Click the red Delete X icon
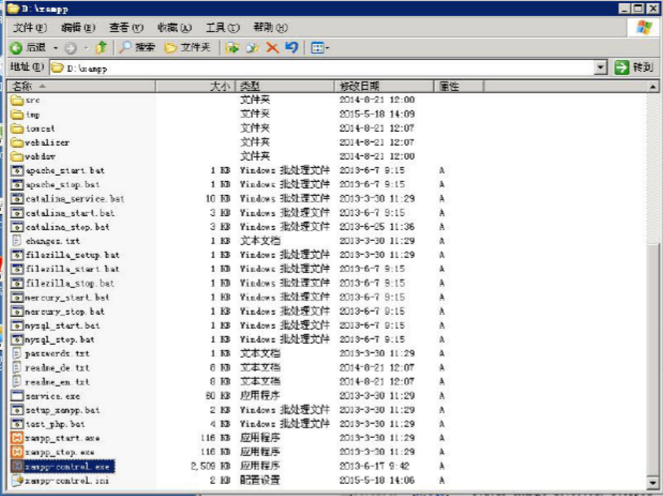663x496 pixels. pos(272,48)
